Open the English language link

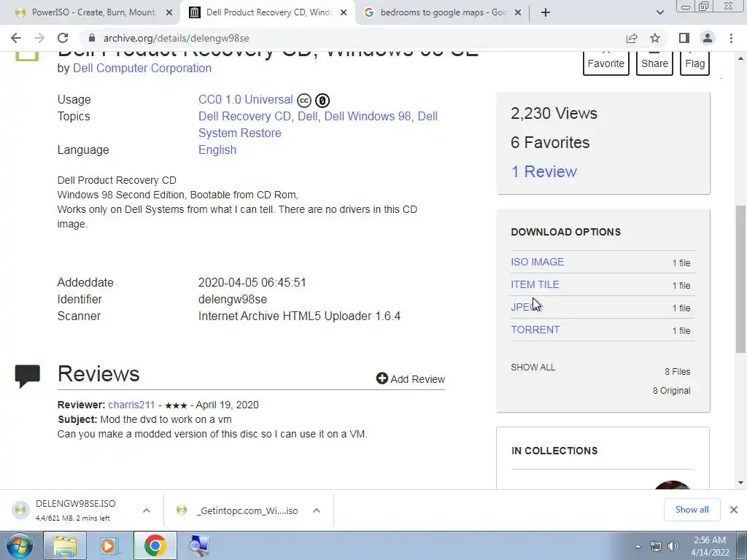pos(217,149)
